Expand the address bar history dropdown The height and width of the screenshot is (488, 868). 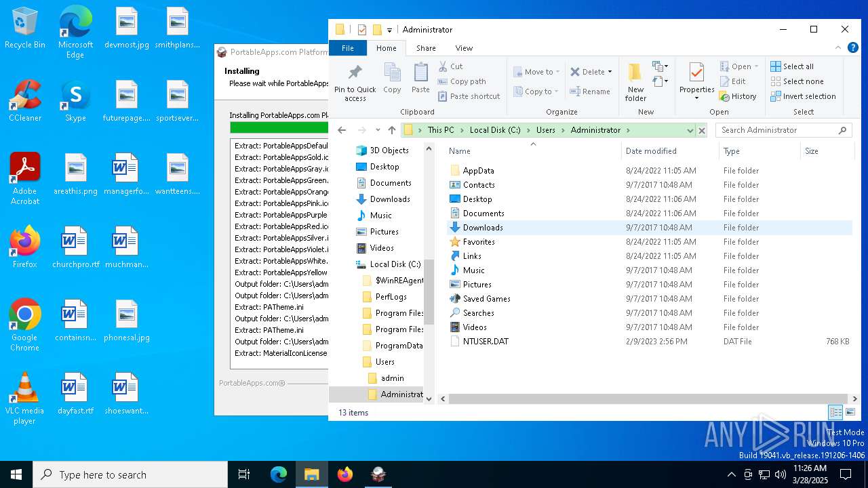click(x=690, y=130)
